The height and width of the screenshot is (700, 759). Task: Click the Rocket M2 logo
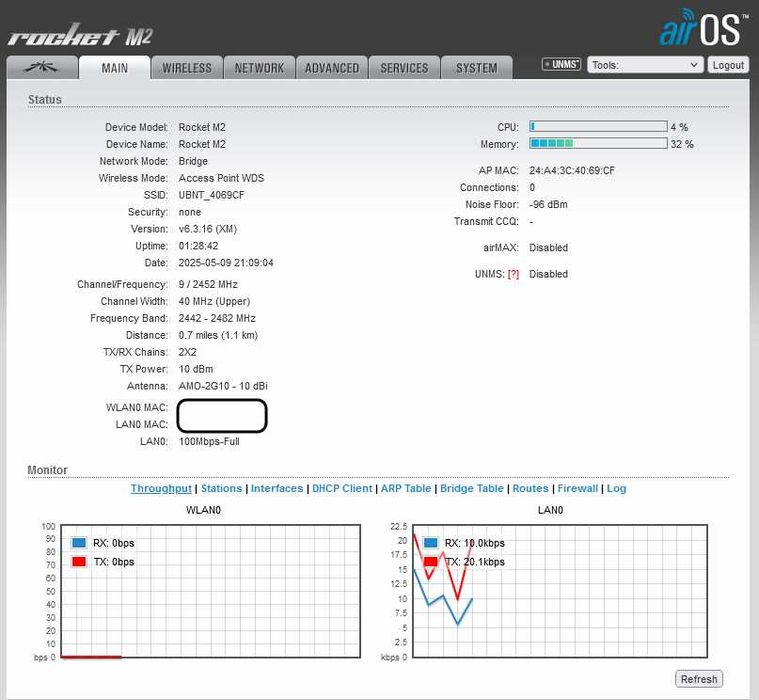coord(80,35)
